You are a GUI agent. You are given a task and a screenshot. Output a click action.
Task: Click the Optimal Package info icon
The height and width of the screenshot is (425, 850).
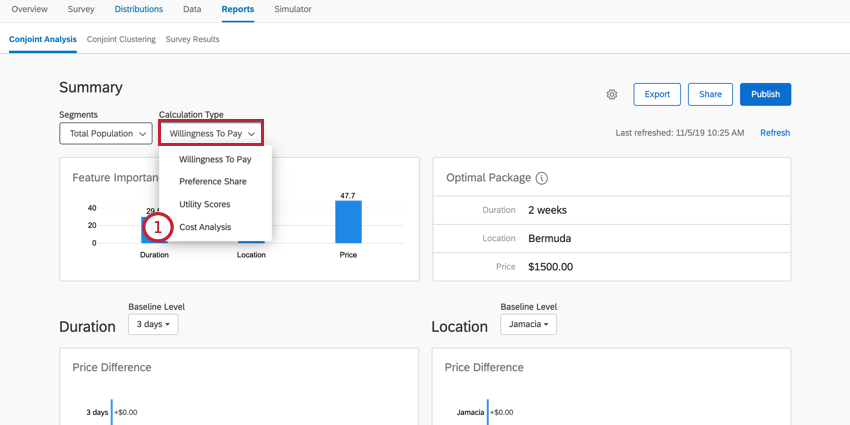542,178
